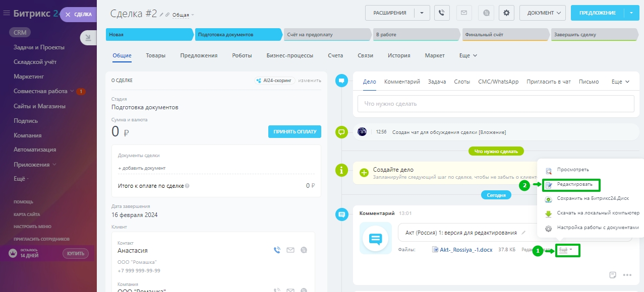
Task: Switch to the Товары tab
Action: pos(156,55)
